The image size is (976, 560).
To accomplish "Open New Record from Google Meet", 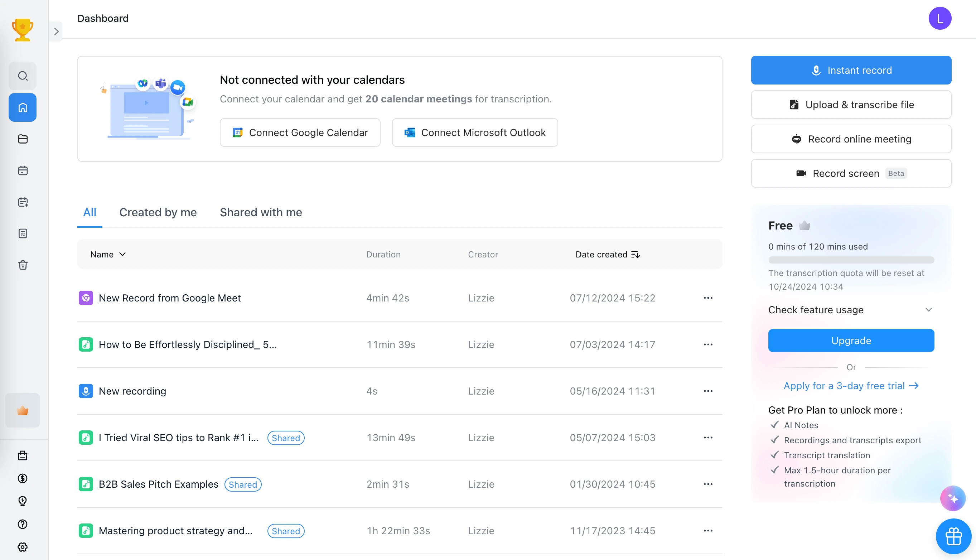I will click(170, 298).
